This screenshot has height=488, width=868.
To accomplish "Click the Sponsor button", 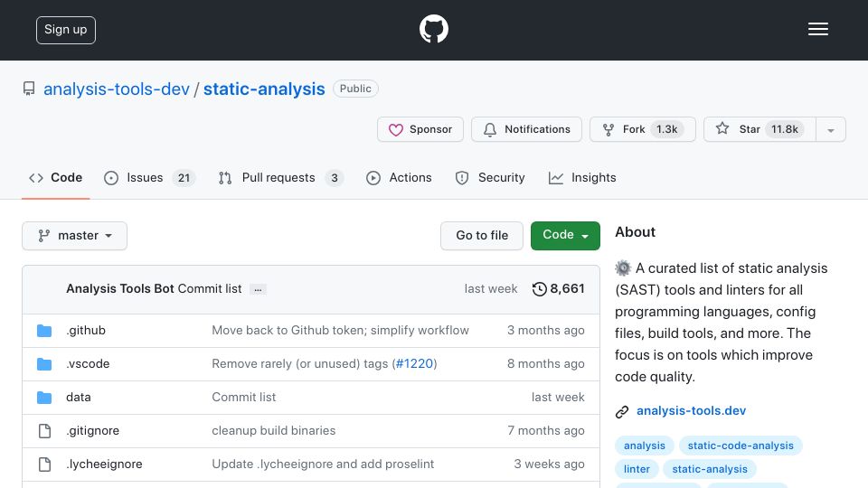I will coord(420,129).
